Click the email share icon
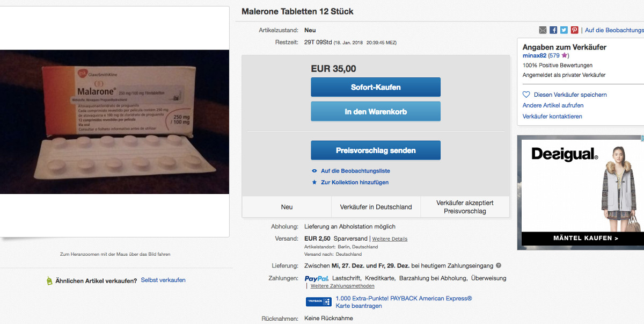This screenshot has width=644, height=324. 543,30
